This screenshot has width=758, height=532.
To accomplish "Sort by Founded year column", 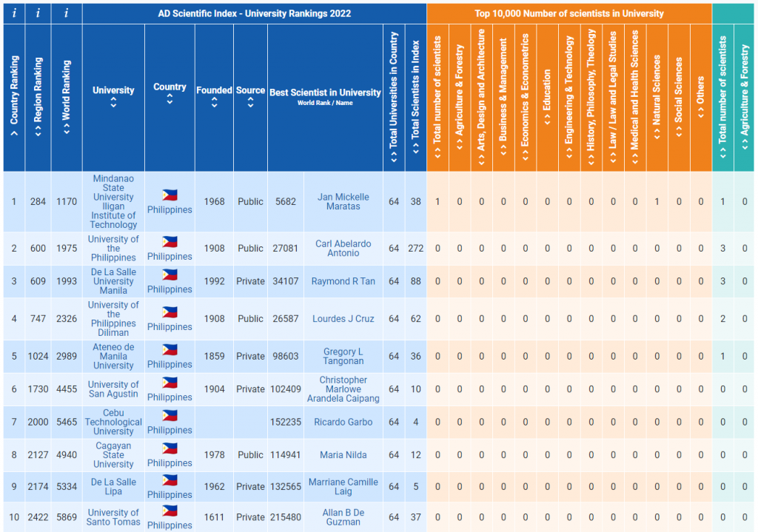I will click(214, 102).
